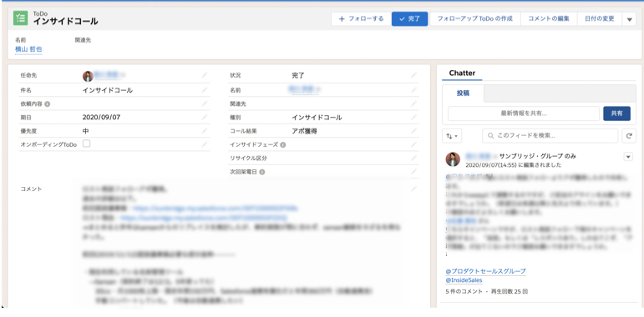Viewport: 644px width, 317px height.
Task: Mark task complete with 完了 button
Action: click(x=409, y=19)
